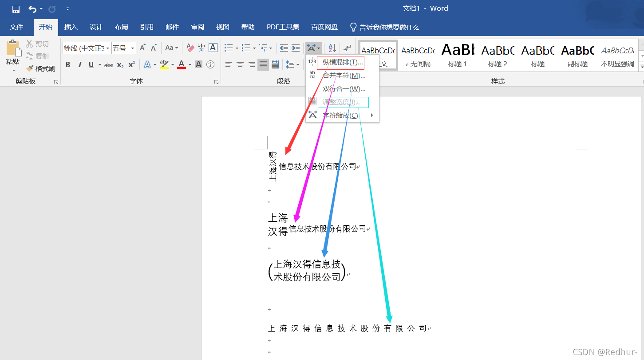Toggle character shading
This screenshot has height=360, width=644.
point(199,65)
